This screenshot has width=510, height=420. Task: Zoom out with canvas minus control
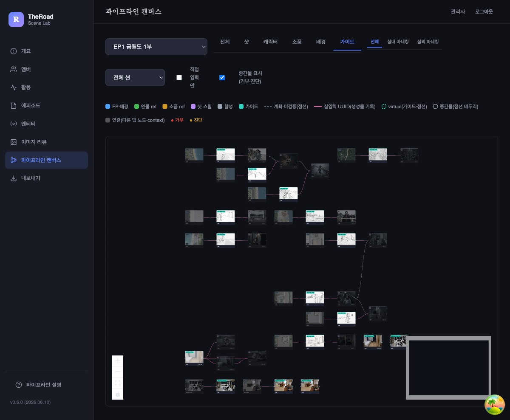[x=118, y=372]
